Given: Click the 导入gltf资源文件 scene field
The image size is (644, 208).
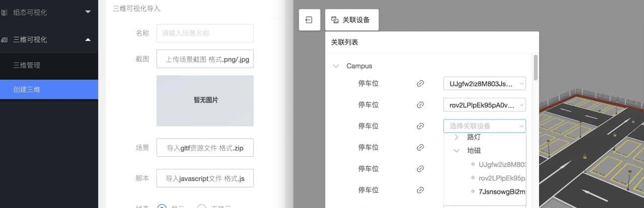Looking at the screenshot, I should tap(205, 148).
